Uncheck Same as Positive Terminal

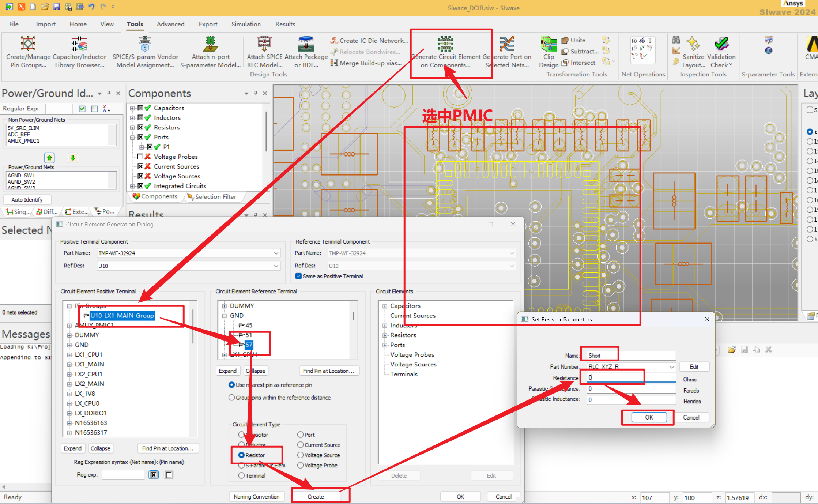pos(299,276)
